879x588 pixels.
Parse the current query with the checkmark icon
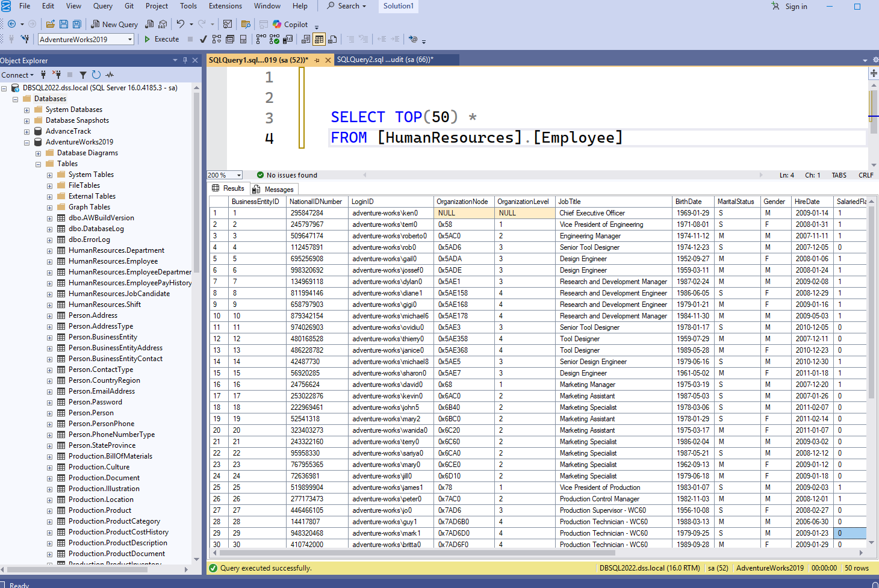[203, 39]
